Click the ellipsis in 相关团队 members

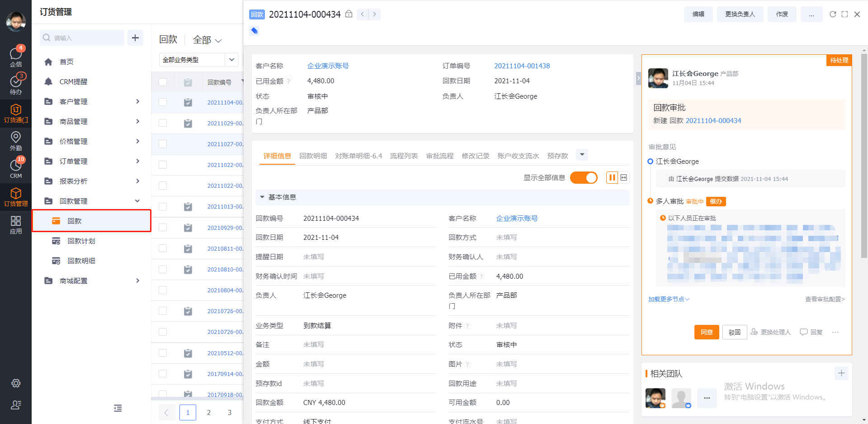click(707, 398)
